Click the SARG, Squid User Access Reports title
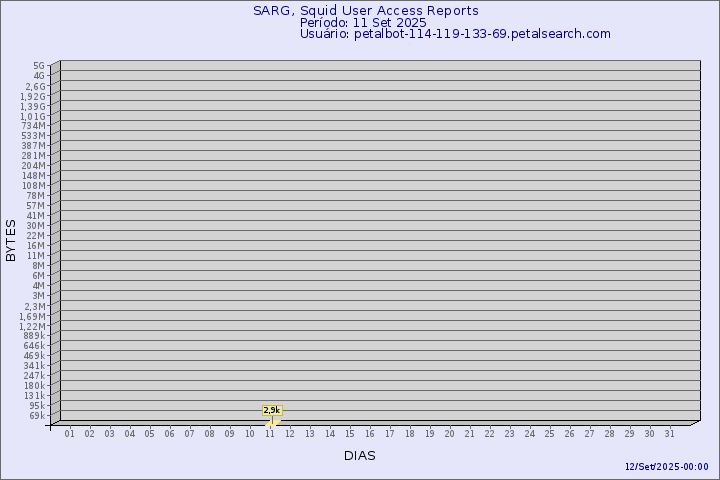The image size is (720, 480). click(x=365, y=11)
